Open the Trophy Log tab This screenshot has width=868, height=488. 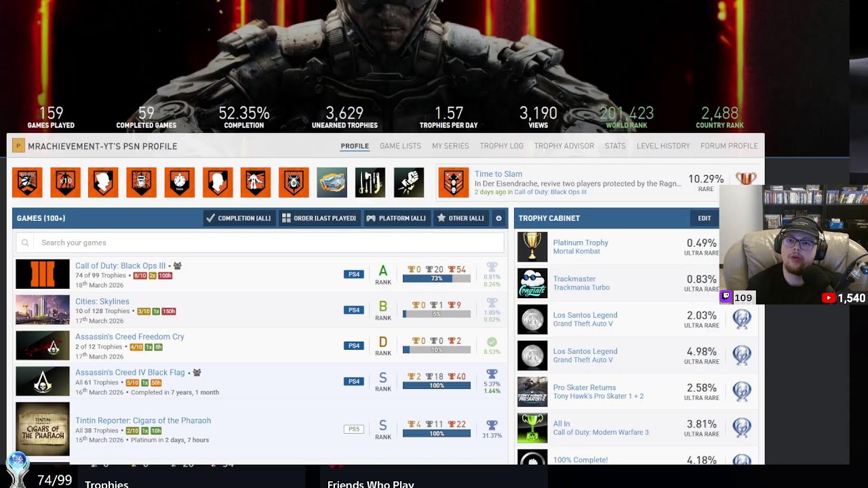click(501, 146)
